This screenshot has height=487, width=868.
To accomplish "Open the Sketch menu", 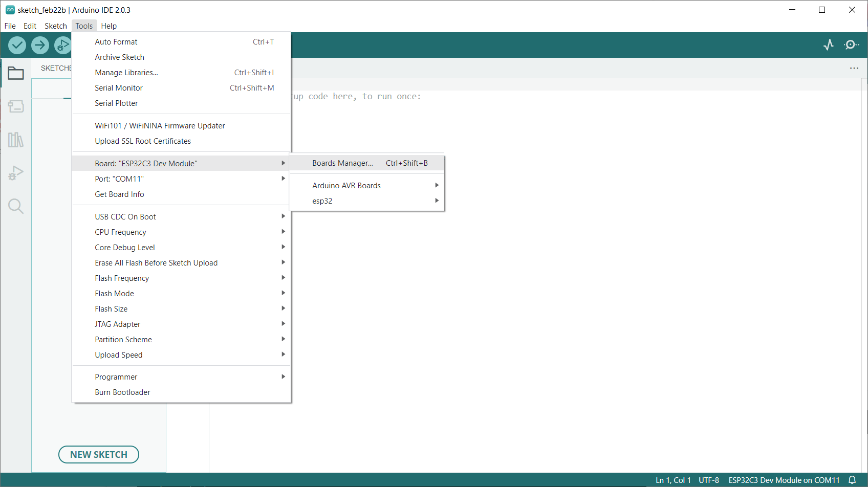I will click(x=56, y=26).
